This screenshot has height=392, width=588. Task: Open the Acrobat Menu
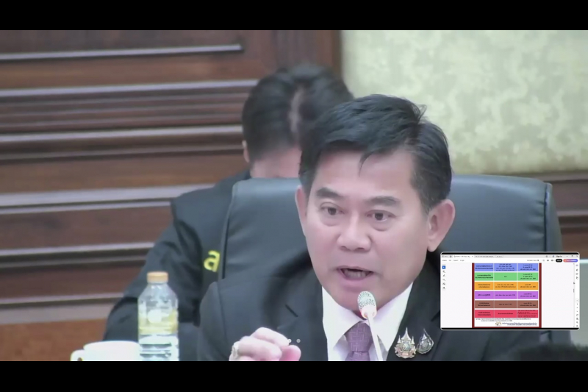pos(444,260)
